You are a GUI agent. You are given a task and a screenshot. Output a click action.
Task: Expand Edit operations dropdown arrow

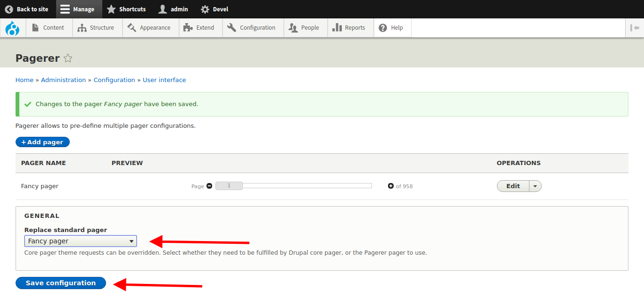click(x=535, y=186)
